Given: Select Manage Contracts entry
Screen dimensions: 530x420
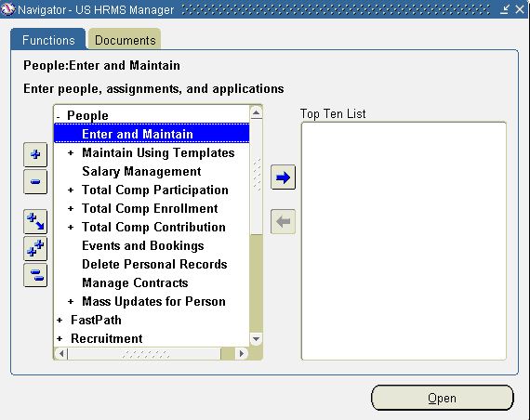Looking at the screenshot, I should (135, 282).
